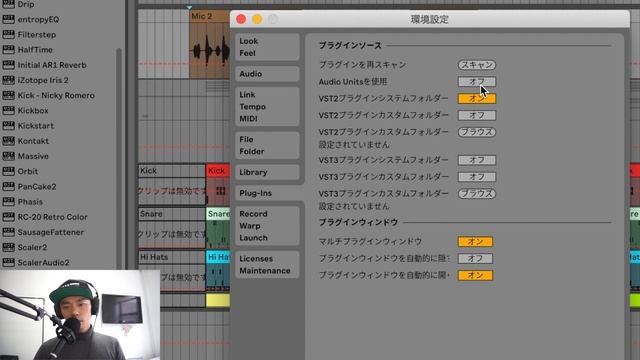Open the Look Feel preferences tab
The width and height of the screenshot is (640, 360).
[x=267, y=47]
